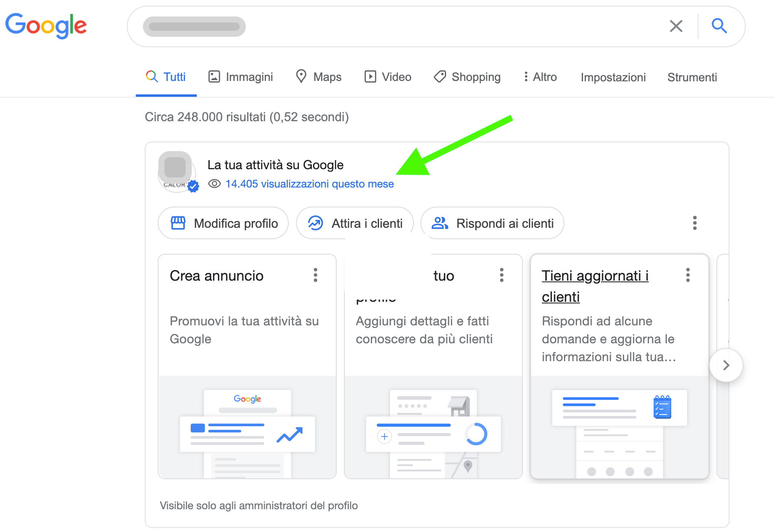Click the Modifica profilo button
Image resolution: width=775 pixels, height=532 pixels.
(x=223, y=223)
